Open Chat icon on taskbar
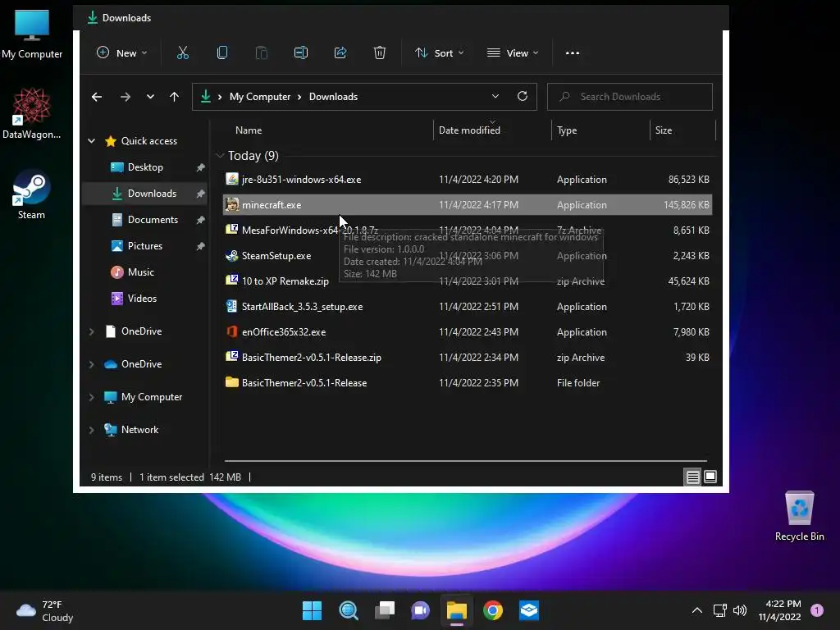840x630 pixels. point(421,610)
